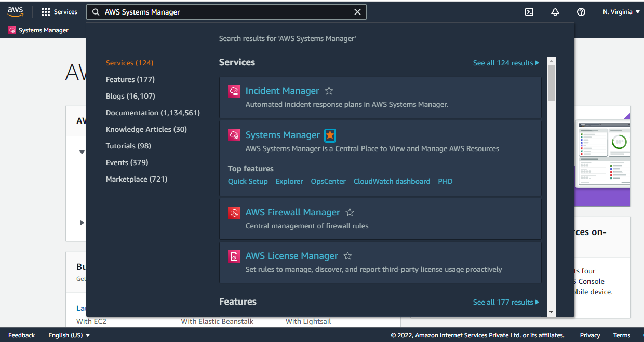Open the Quick Setup feature link
Screen dimensions: 644x342
coord(247,181)
